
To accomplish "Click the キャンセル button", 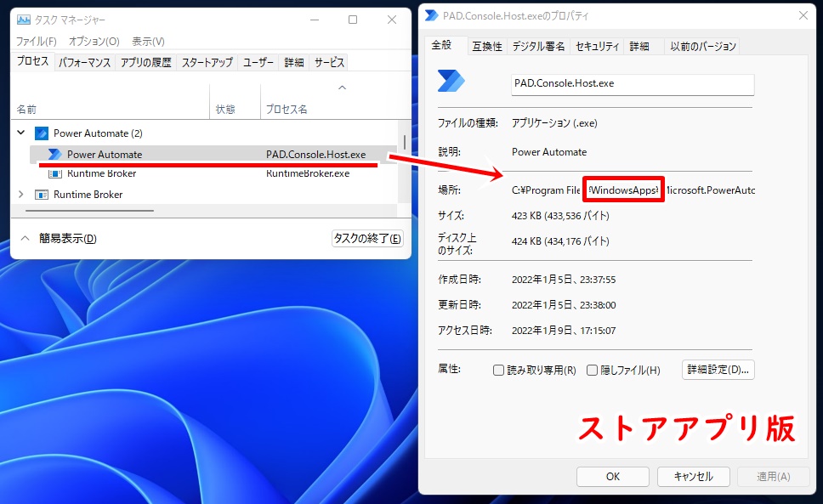I will pos(694,477).
